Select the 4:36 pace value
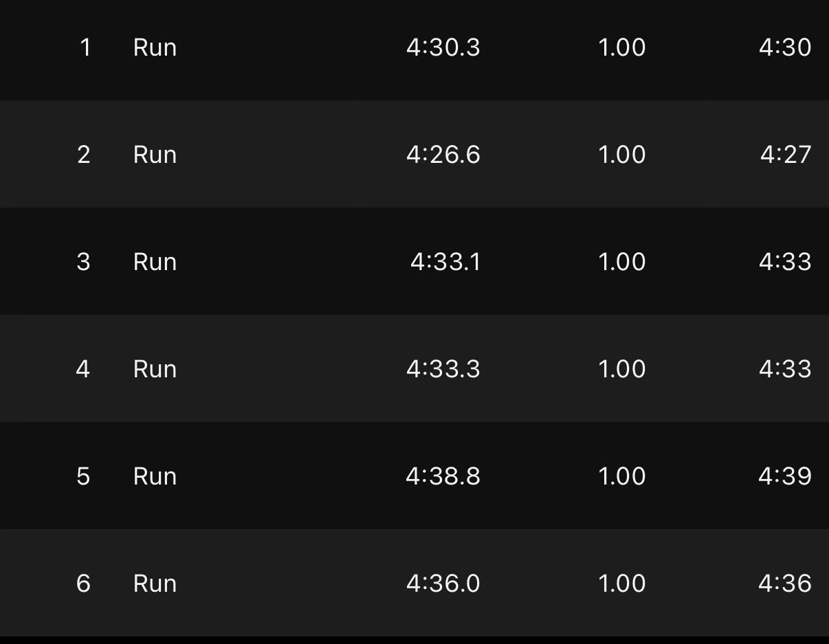 click(x=785, y=584)
